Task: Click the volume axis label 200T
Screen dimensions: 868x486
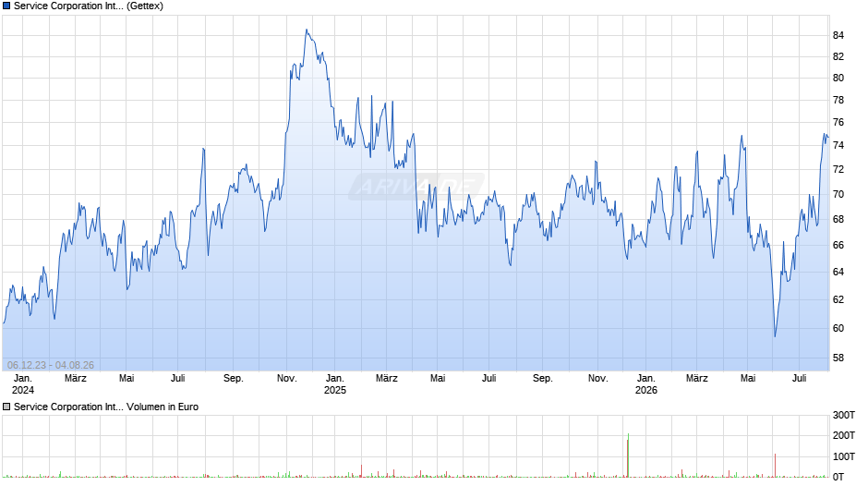Action: tap(844, 435)
